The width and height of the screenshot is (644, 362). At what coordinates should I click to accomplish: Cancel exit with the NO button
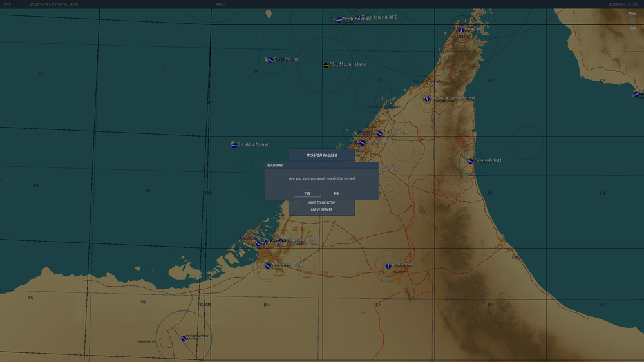click(336, 193)
